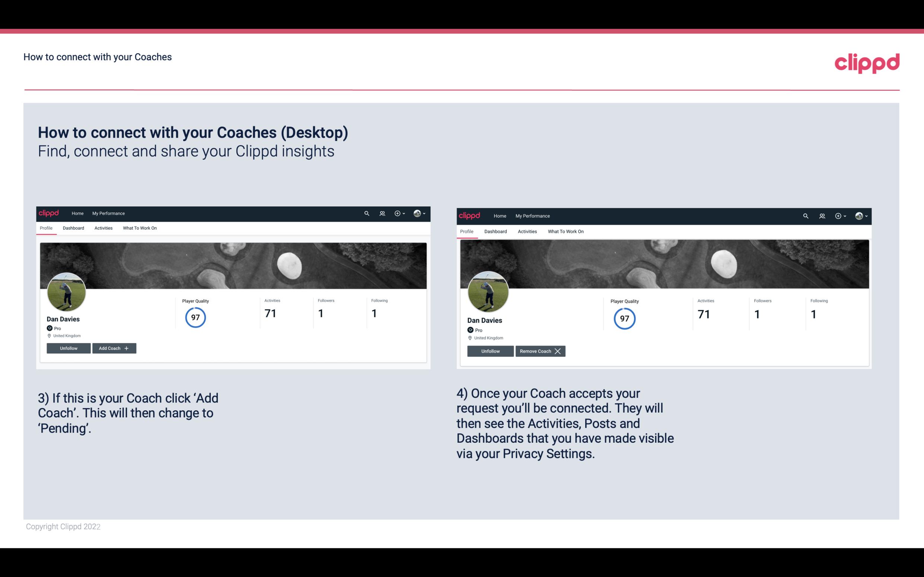924x577 pixels.
Task: Expand 'My Performance' dropdown left nav
Action: pos(108,214)
